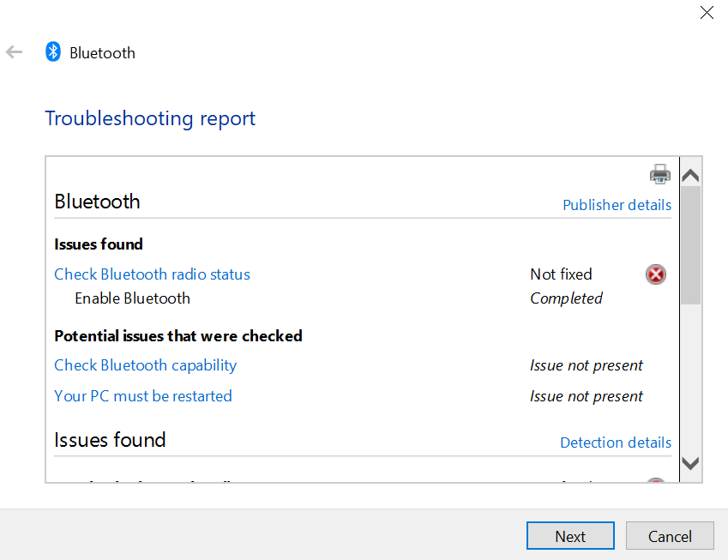Click the bold Issues found subheading

coord(99,244)
